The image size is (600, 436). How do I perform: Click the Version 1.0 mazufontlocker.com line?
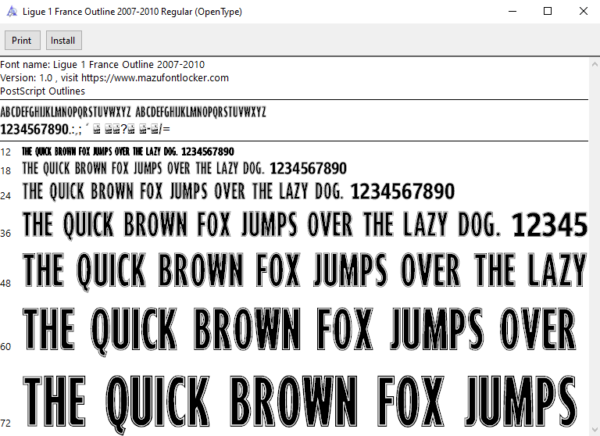click(114, 78)
